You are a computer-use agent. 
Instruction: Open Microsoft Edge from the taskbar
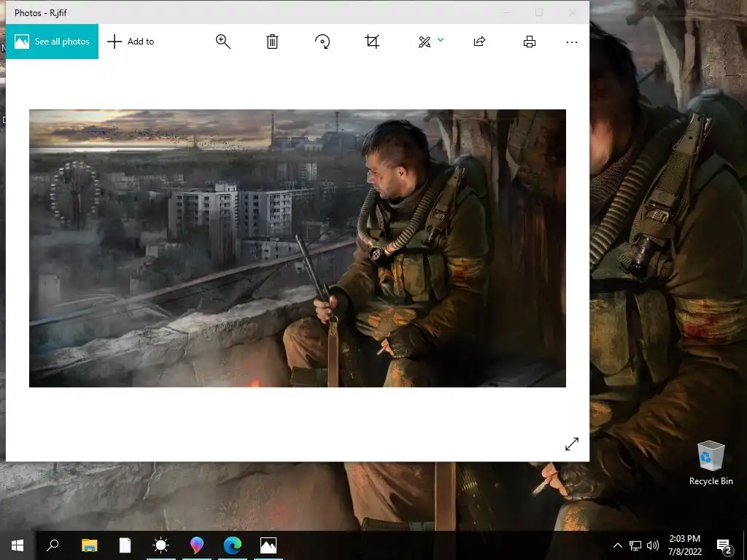click(x=233, y=545)
